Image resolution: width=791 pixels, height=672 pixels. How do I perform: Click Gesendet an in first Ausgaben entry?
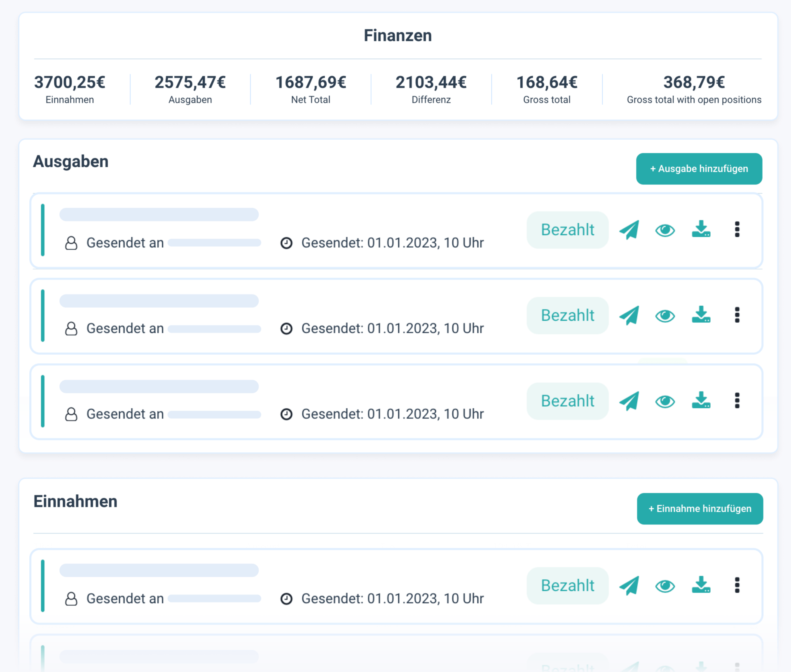125,243
